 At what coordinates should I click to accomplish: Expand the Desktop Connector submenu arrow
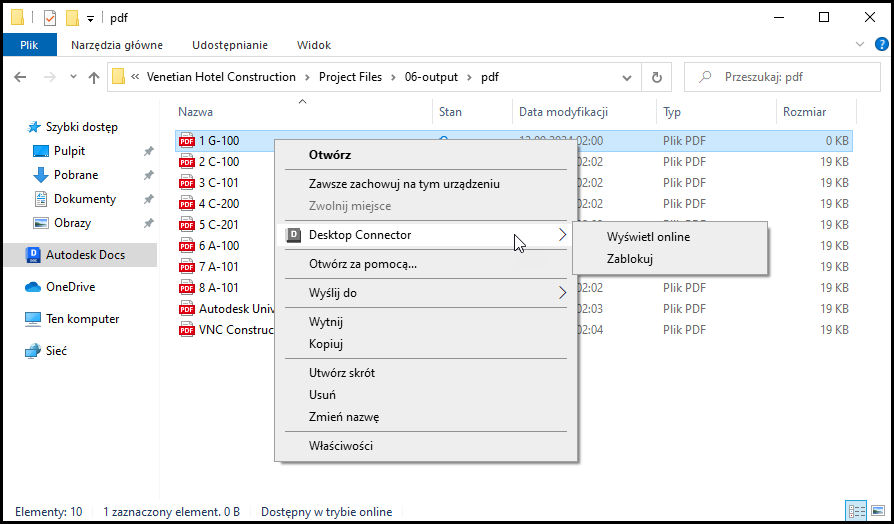click(x=563, y=235)
